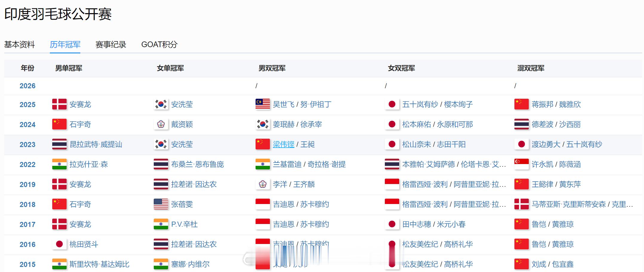The image size is (644, 272).
Task: Click India flag beside 兰基雷迪
Action: point(263,164)
